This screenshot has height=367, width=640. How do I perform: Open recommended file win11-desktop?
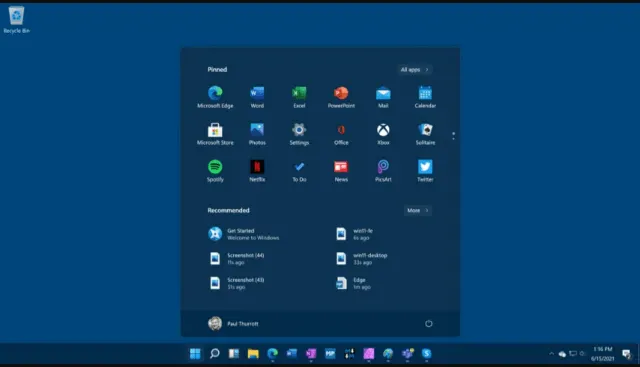(362, 258)
